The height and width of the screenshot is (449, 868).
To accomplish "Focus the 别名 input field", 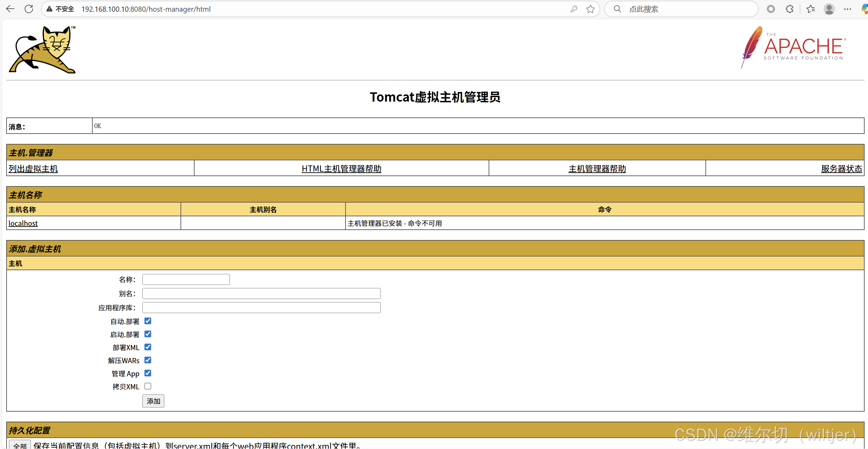I will click(261, 293).
